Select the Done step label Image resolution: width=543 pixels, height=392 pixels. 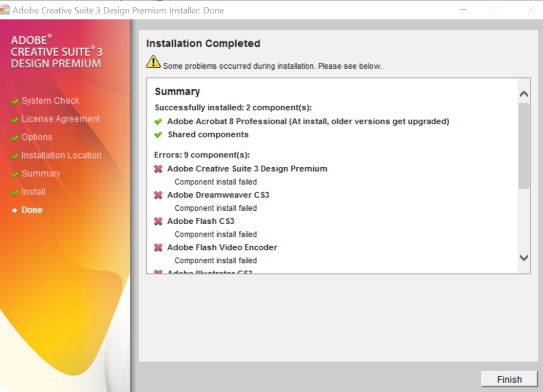(x=32, y=210)
